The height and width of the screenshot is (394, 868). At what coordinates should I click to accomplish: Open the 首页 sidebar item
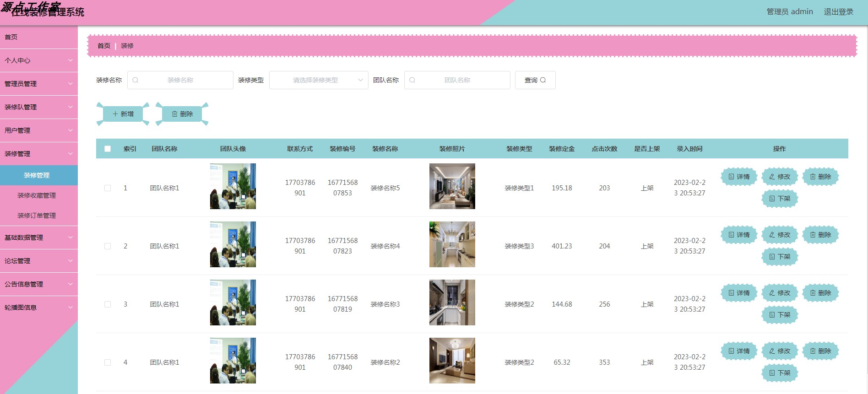point(39,37)
